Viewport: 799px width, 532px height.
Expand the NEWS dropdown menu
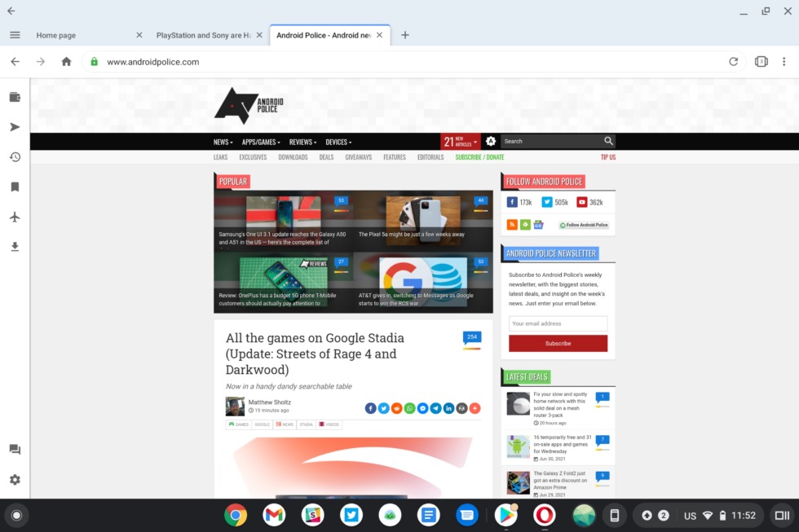coord(222,141)
